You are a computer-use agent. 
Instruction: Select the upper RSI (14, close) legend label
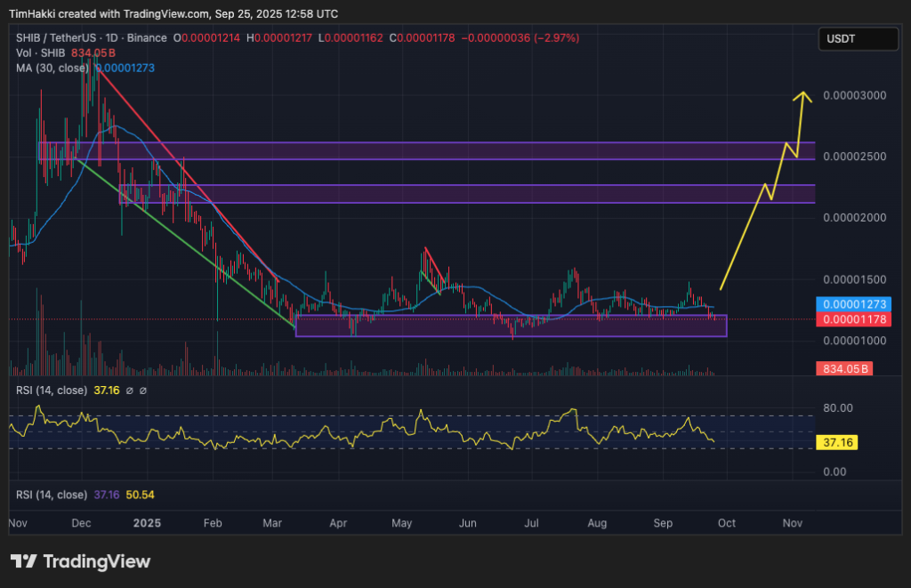tap(48, 390)
